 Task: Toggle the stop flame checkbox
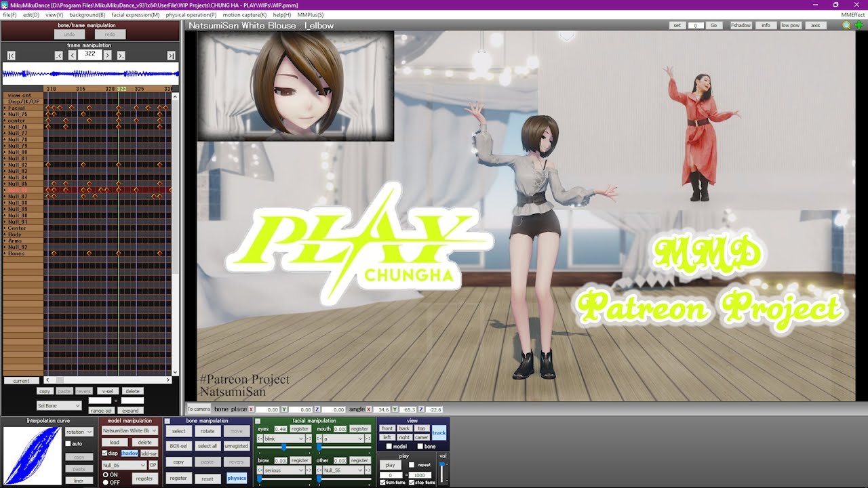pos(412,483)
